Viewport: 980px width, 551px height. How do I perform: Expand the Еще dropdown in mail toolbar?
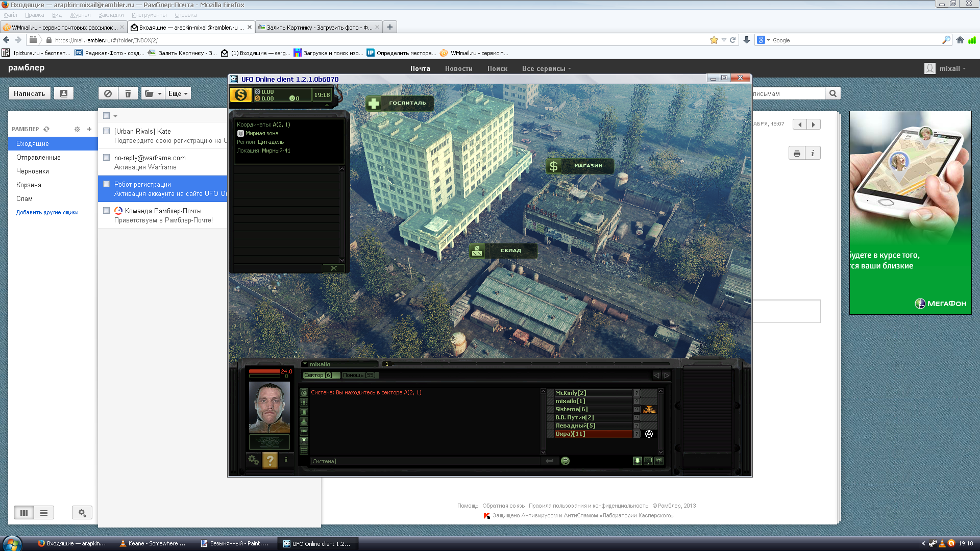click(x=178, y=93)
